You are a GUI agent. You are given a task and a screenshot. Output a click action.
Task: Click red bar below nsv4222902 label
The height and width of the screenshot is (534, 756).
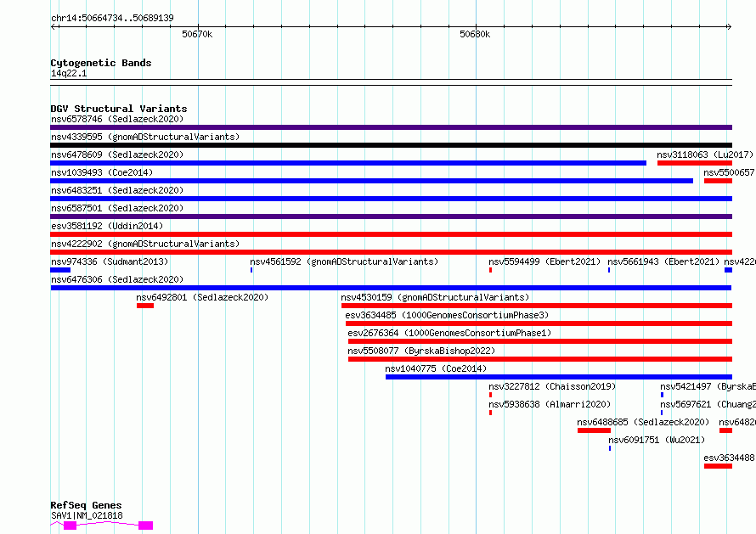pyautogui.click(x=391, y=252)
